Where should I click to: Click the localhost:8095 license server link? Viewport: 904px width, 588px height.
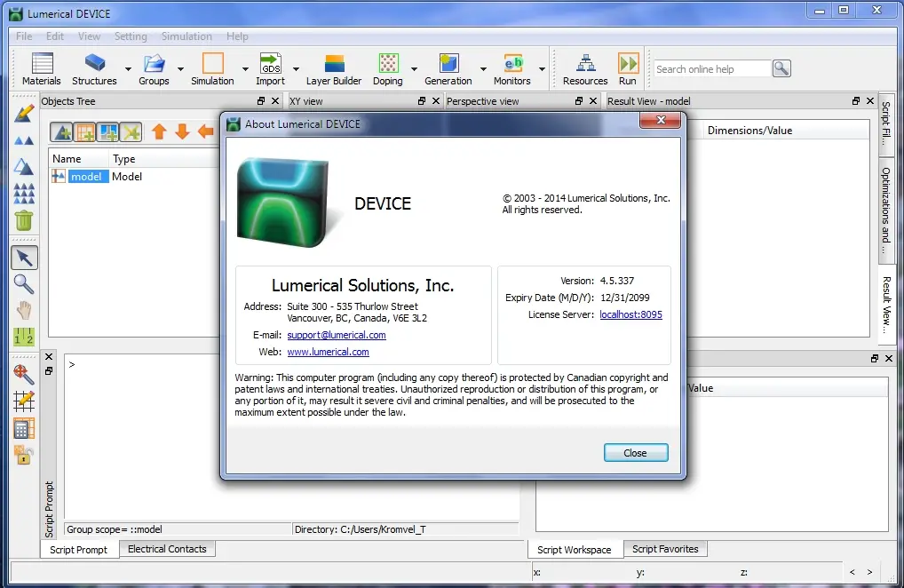point(630,314)
